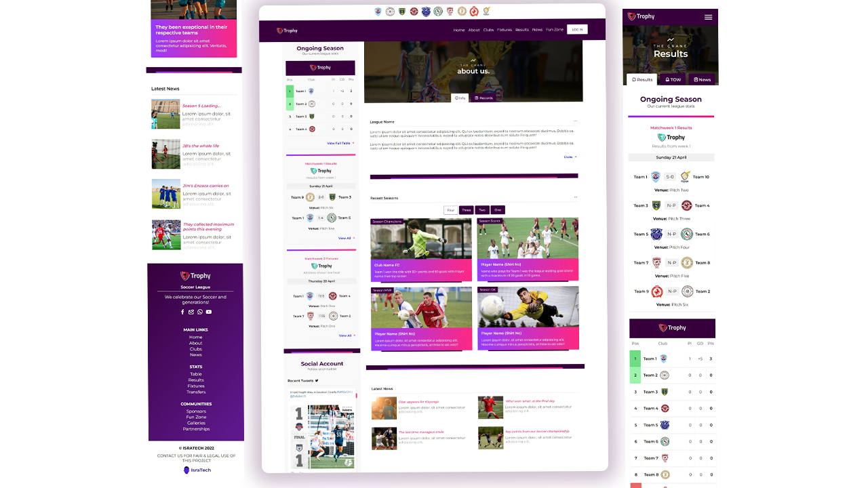Click the LOG IN button
Viewport: 868px width, 488px height.
577,30
